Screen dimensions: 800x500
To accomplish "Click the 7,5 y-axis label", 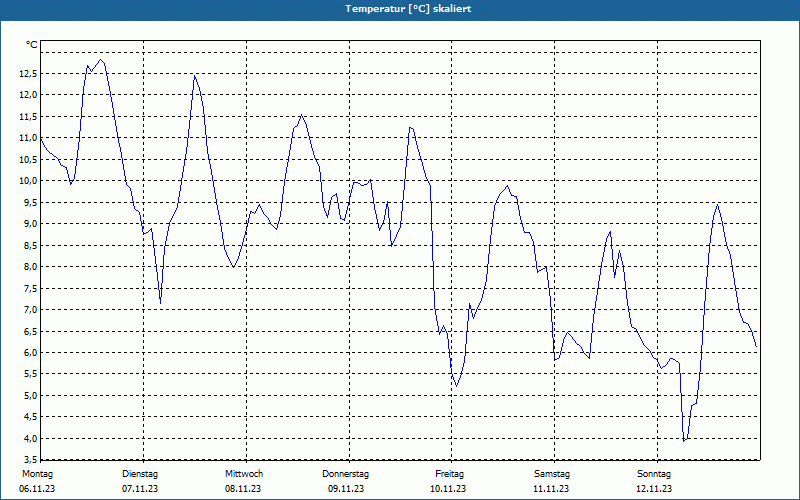I will [x=30, y=288].
